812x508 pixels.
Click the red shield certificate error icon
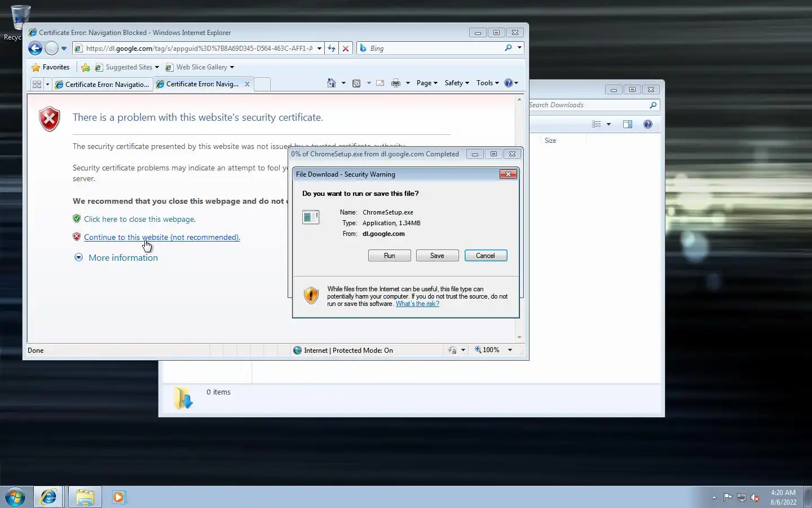[x=50, y=119]
